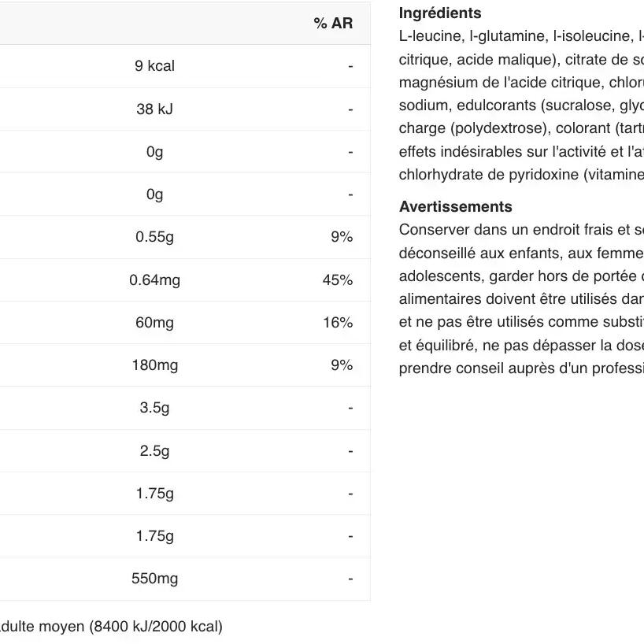This screenshot has height=644, width=644.
Task: Click the ingredients line starting with "L-leucine"
Action: coord(521,36)
